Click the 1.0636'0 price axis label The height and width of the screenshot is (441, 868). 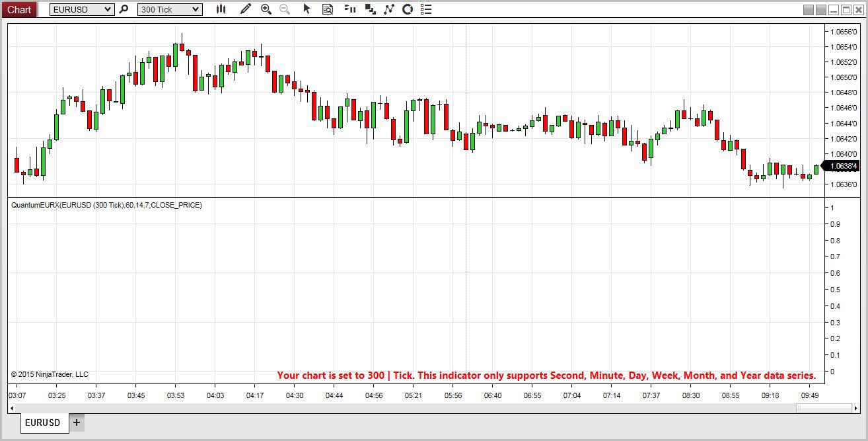tap(843, 184)
